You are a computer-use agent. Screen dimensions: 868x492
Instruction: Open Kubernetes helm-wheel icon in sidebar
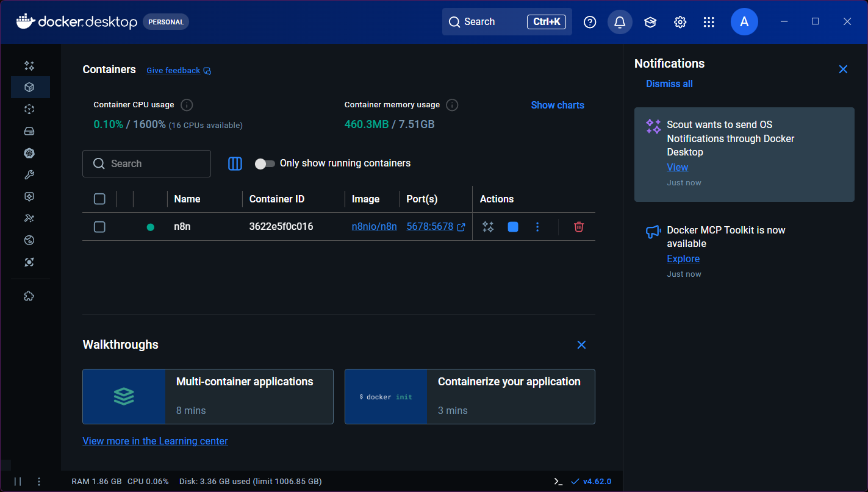click(x=29, y=153)
